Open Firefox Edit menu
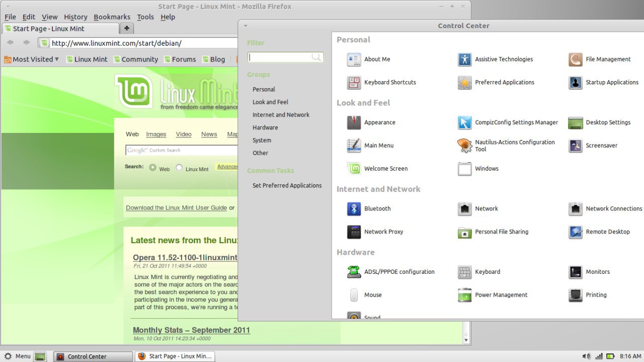Screen dimensions: 644x362 29,17
